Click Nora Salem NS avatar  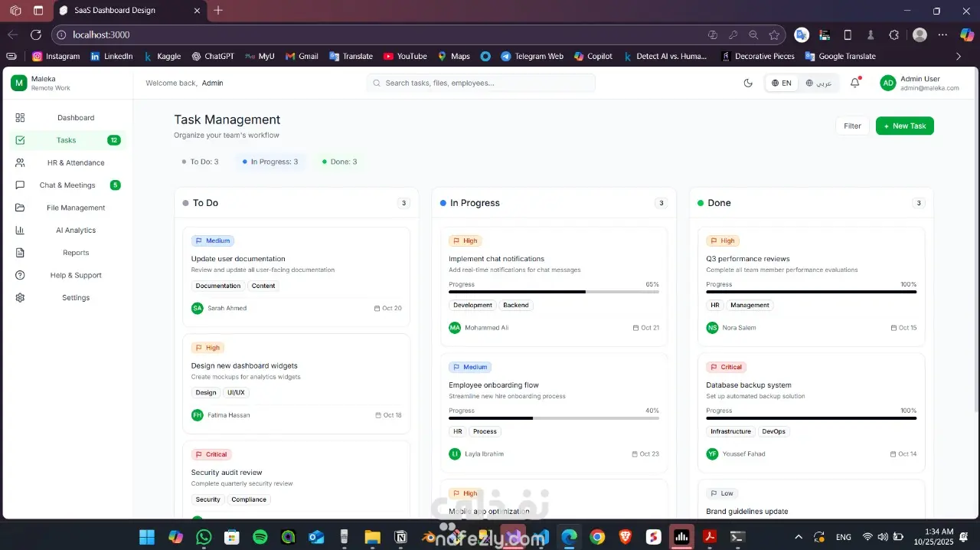tap(712, 327)
